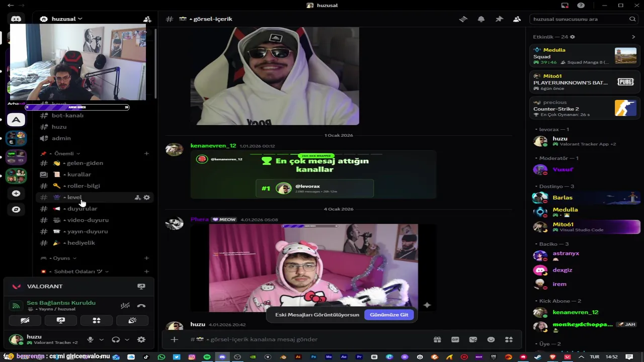Open bot-kanalı channel

coord(96,115)
